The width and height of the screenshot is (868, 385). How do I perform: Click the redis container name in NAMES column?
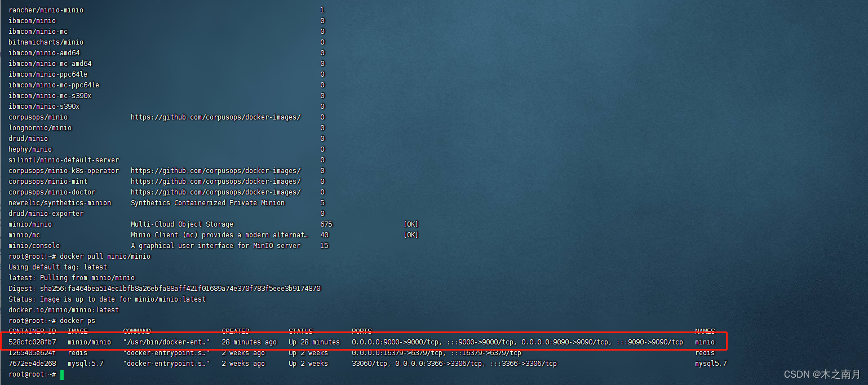click(x=705, y=353)
